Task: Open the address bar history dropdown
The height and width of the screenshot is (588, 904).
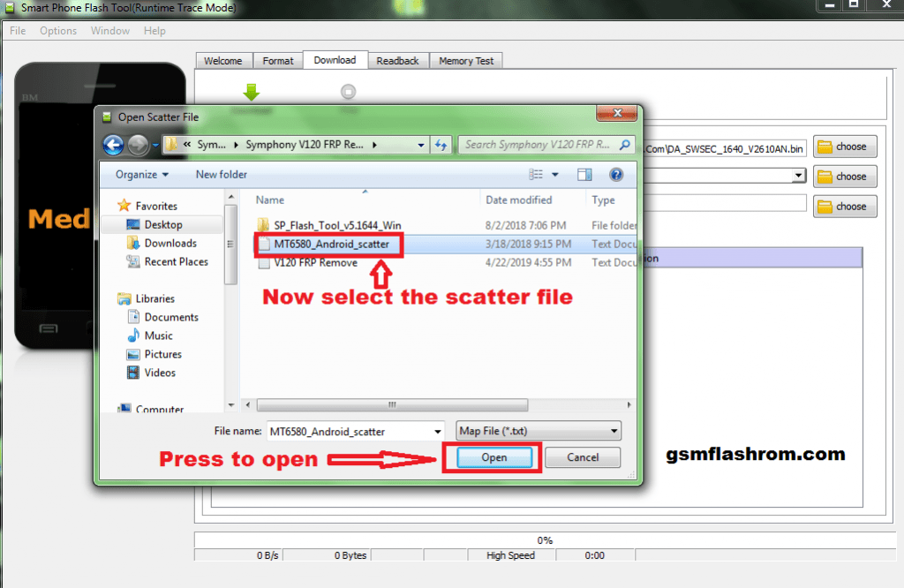Action: pyautogui.click(x=421, y=146)
